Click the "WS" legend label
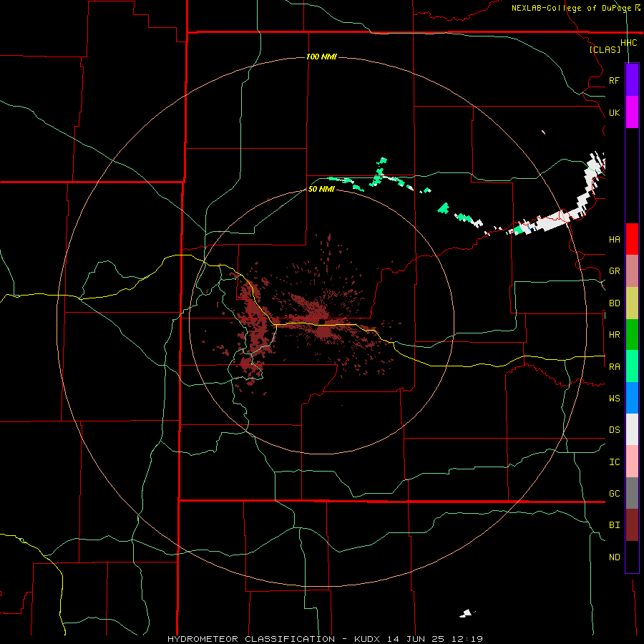The height and width of the screenshot is (644, 644). tap(614, 399)
